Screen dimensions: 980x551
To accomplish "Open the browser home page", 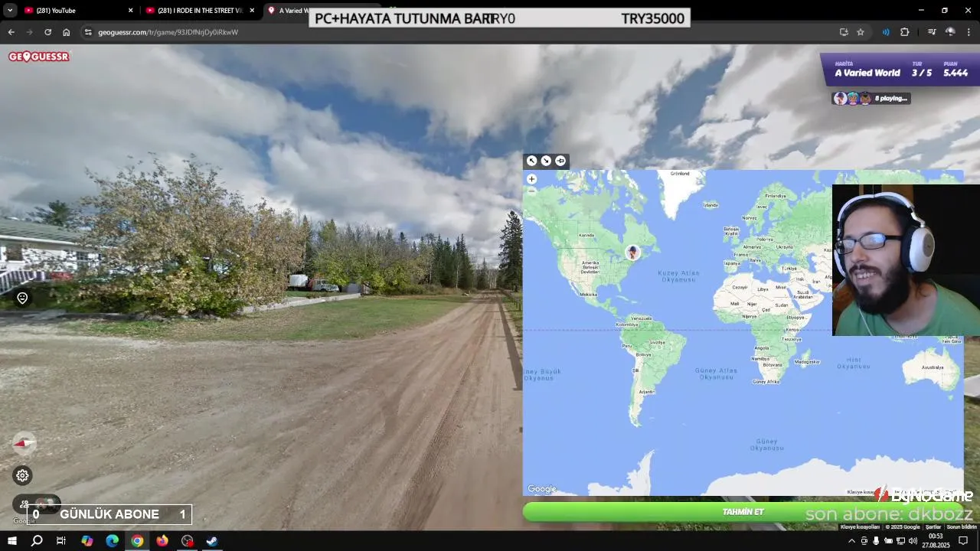I will pyautogui.click(x=67, y=32).
